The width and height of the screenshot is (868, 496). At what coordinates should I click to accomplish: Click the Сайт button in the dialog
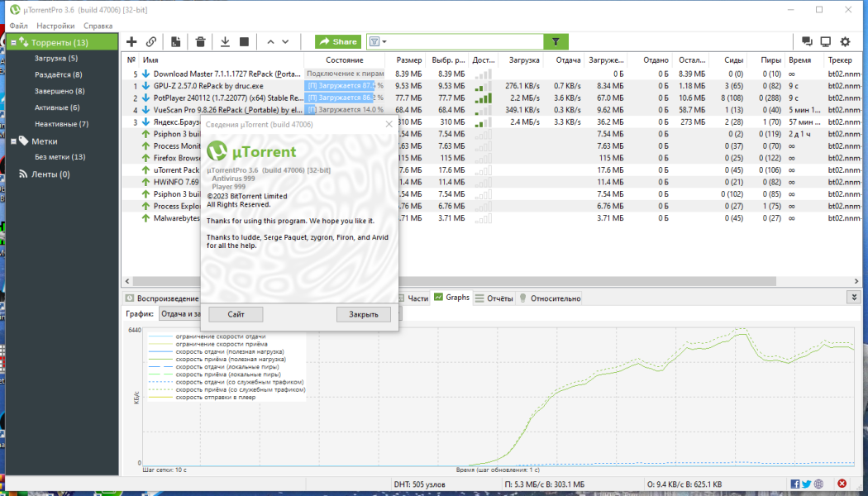(236, 314)
